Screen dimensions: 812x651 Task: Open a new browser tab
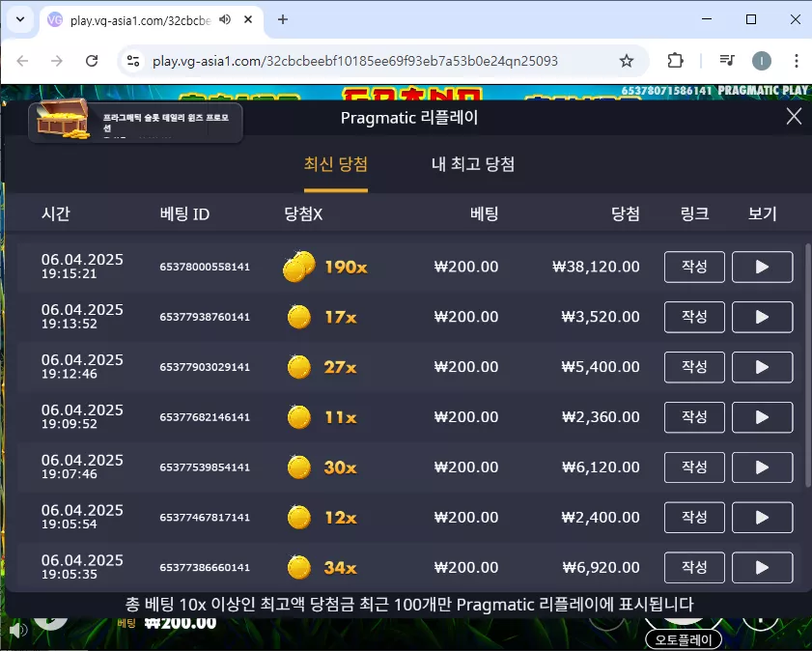283,19
